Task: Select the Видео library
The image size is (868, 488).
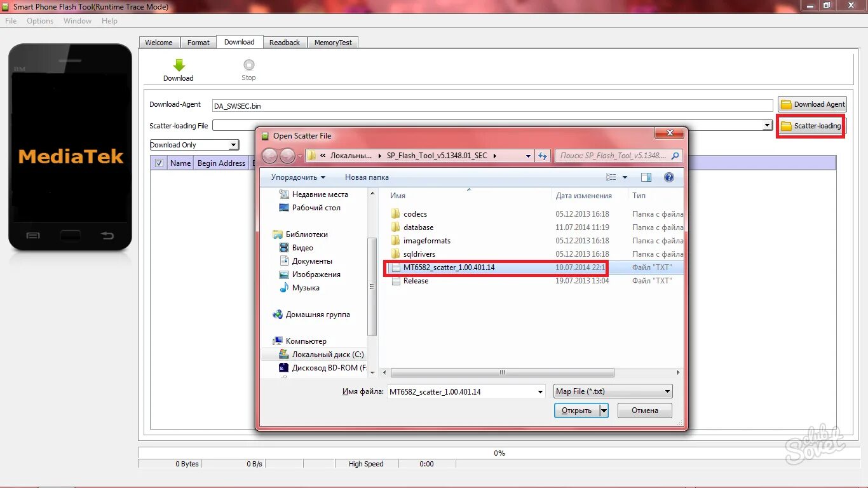Action: pyautogui.click(x=296, y=248)
